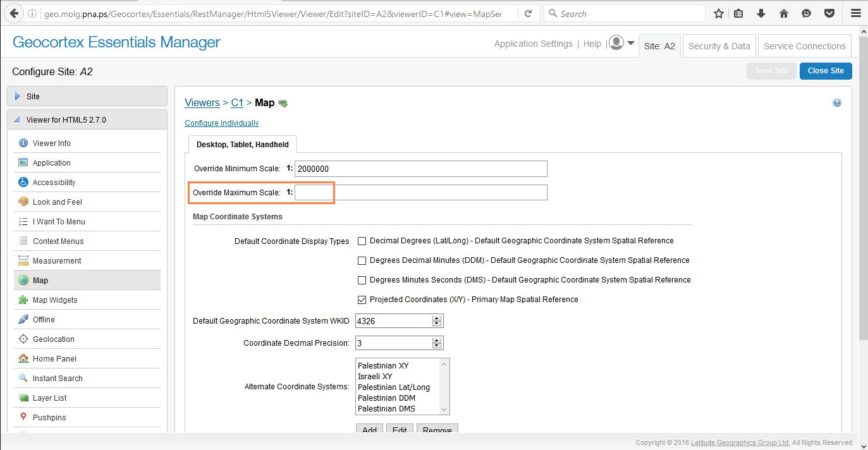Switch to Security & Data tab
The image size is (868, 450).
click(x=719, y=46)
